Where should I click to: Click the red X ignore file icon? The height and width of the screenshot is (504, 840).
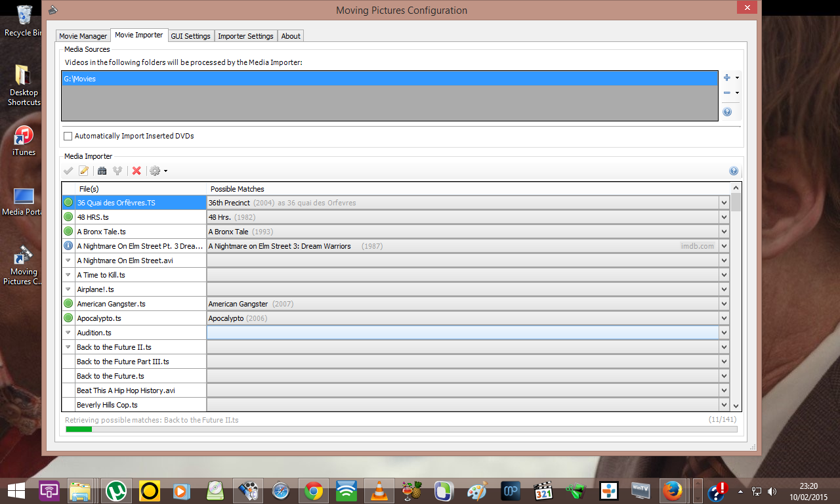[136, 171]
